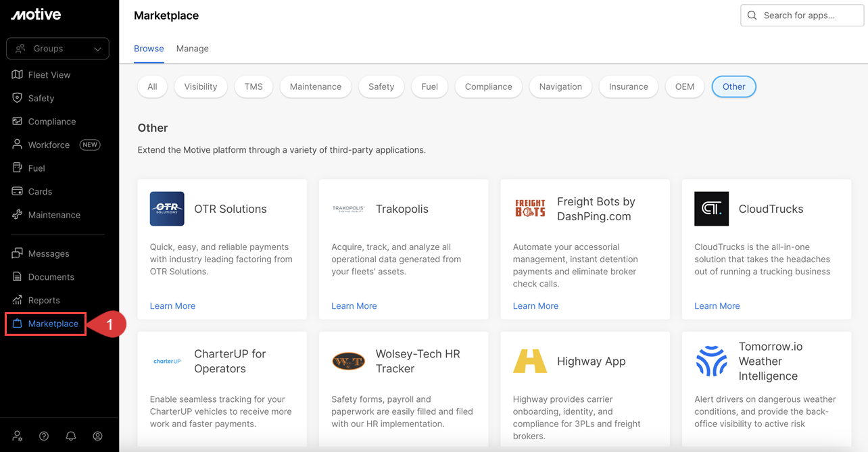The image size is (868, 452).
Task: Click the Cards icon in sidebar
Action: (x=17, y=191)
